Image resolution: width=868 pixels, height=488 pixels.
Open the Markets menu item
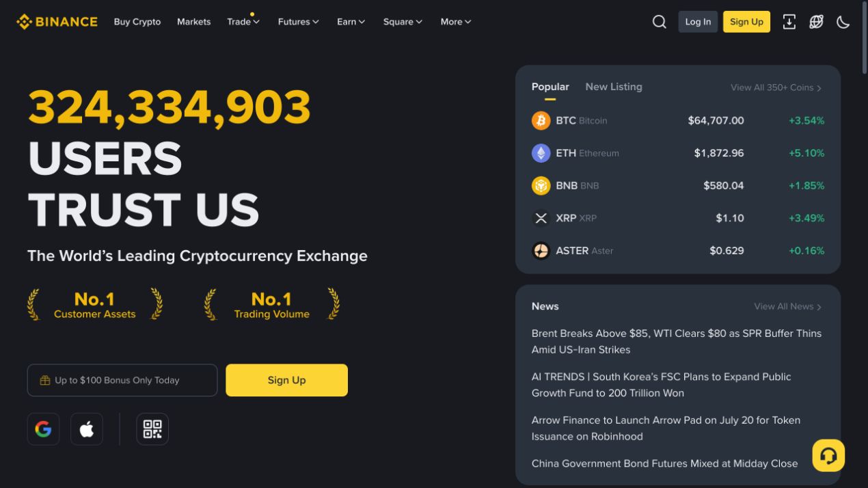click(193, 22)
